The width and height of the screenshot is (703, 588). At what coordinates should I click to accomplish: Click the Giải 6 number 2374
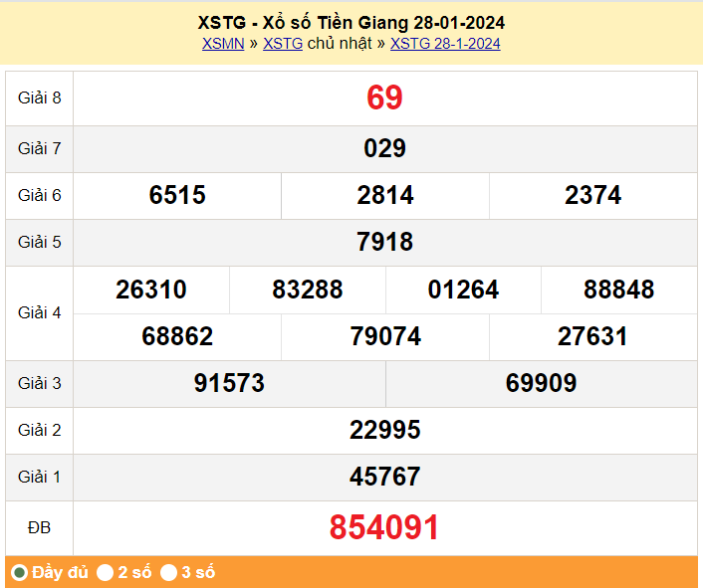click(x=592, y=195)
